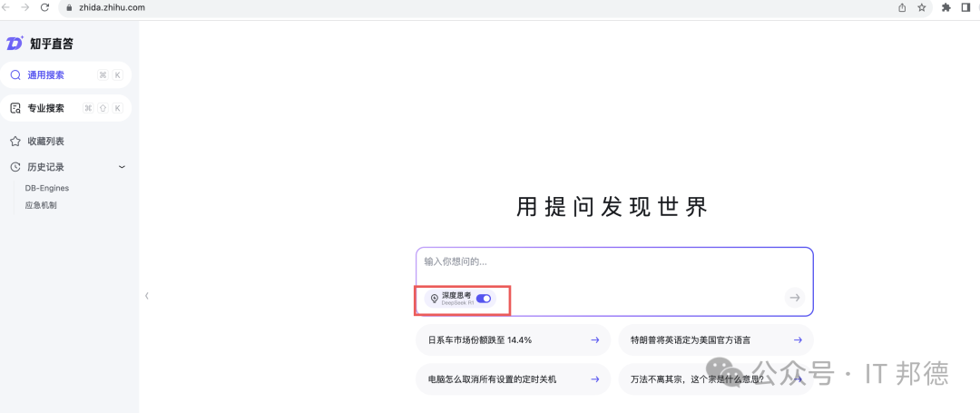
Task: Collapse the sidebar with the left arrow
Action: 147,296
